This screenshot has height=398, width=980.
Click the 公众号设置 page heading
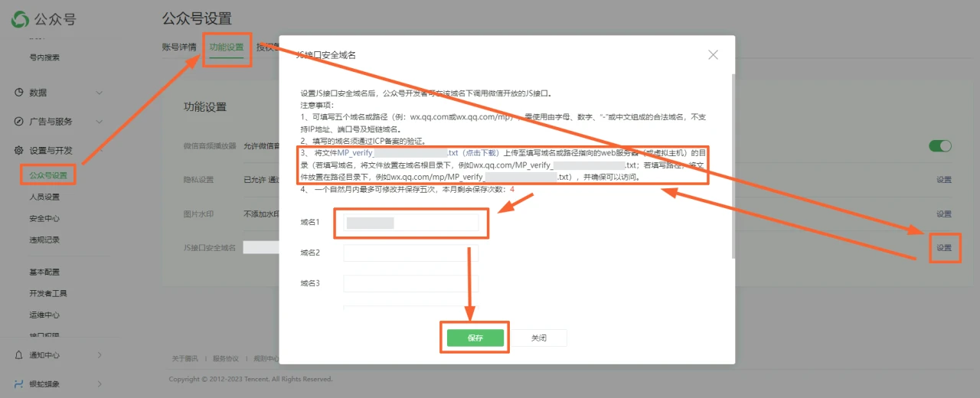(x=197, y=18)
